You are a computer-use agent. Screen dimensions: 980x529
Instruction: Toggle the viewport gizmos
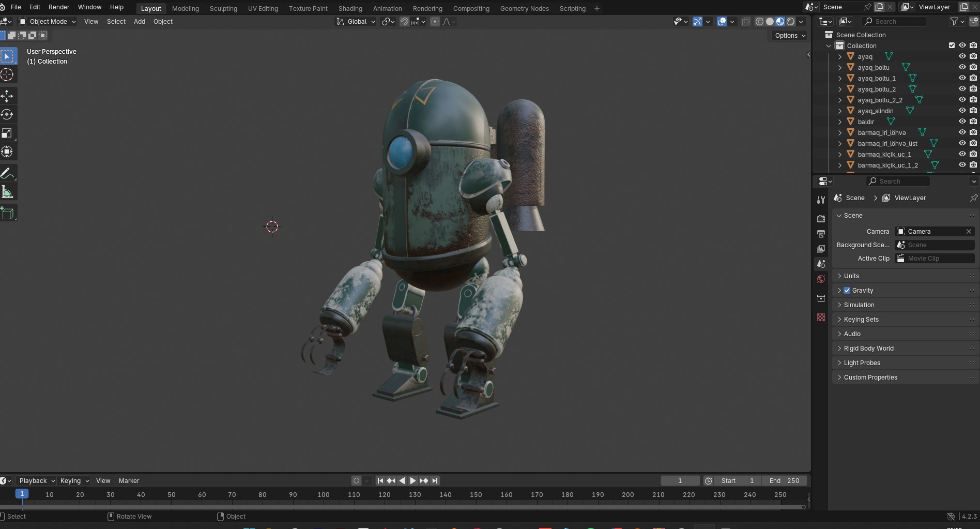click(697, 21)
